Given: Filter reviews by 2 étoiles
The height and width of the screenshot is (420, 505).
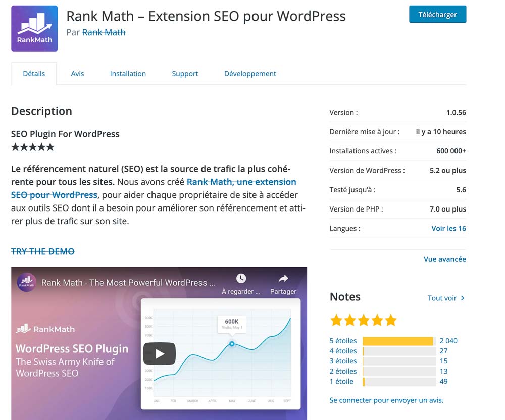Looking at the screenshot, I should (343, 371).
